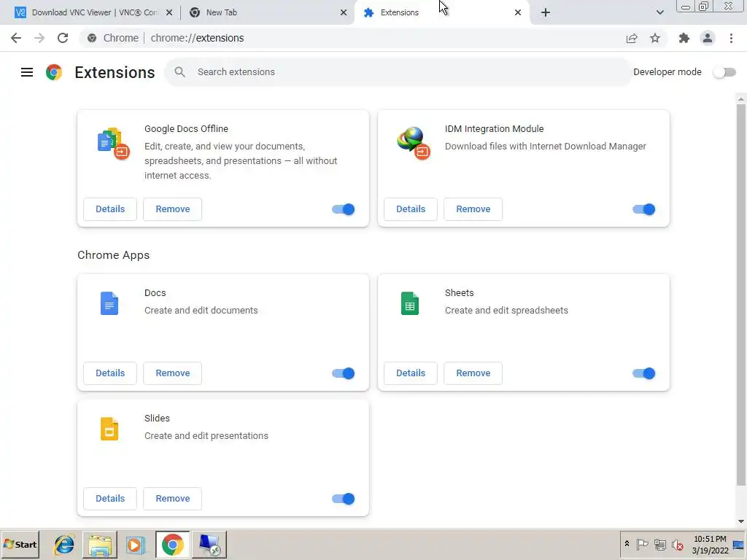Disable the IDM Integration Module extension
This screenshot has width=747, height=560.
coord(643,209)
